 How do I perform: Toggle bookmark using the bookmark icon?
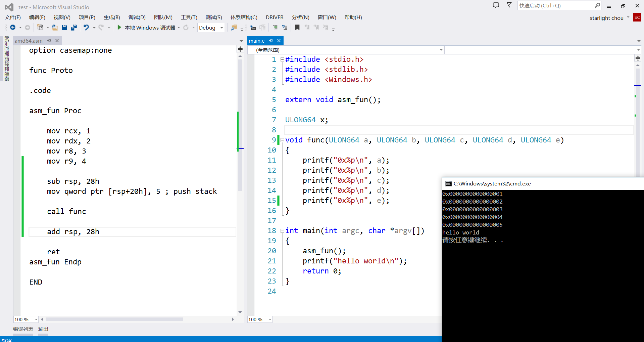(297, 28)
